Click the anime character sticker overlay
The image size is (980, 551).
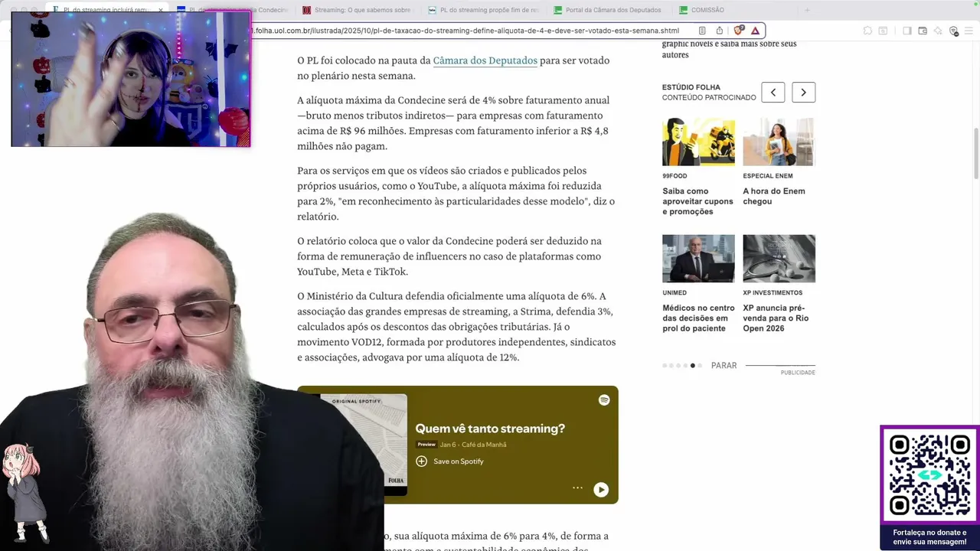pyautogui.click(x=25, y=492)
